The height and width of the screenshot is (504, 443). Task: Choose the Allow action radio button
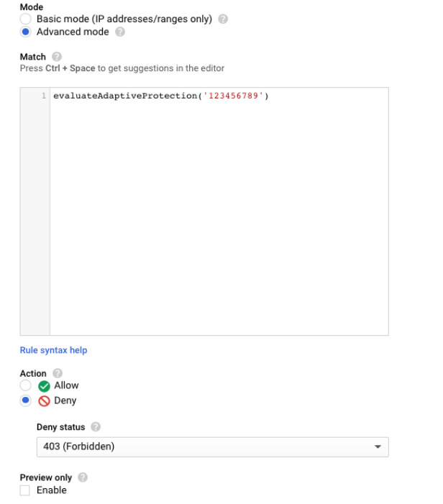26,386
